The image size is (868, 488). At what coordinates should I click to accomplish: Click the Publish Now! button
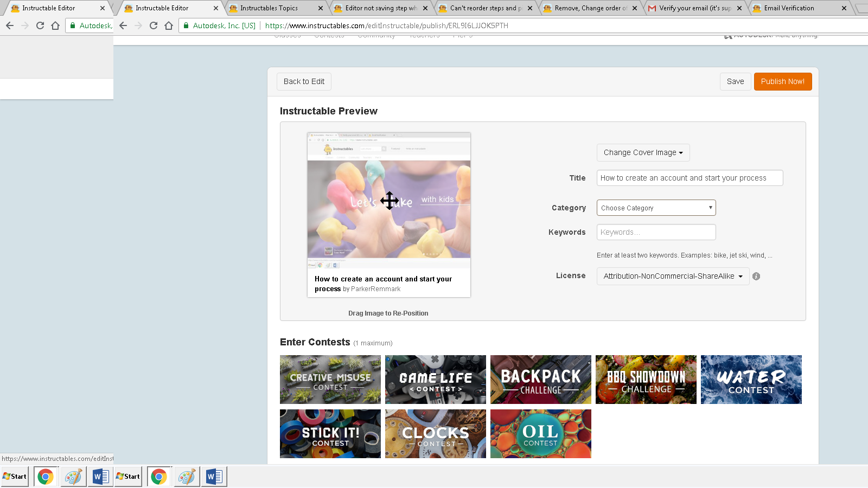783,81
